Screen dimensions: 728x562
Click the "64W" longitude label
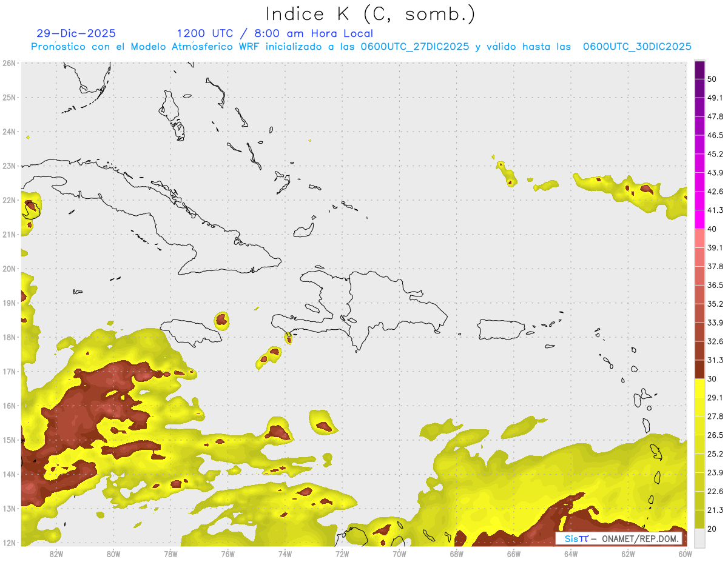tap(571, 554)
